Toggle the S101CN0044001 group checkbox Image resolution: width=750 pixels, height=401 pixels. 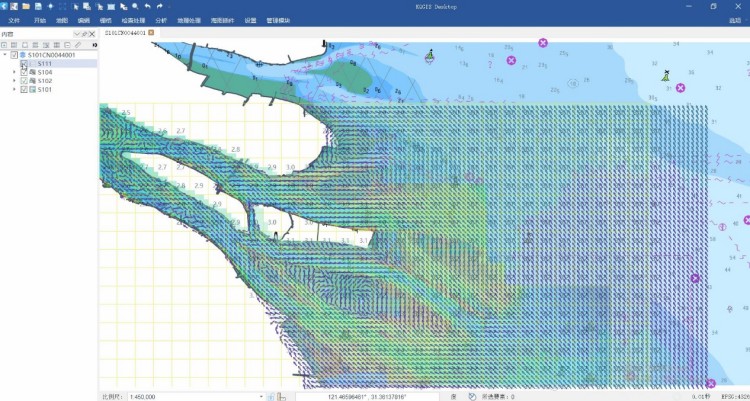tap(14, 55)
